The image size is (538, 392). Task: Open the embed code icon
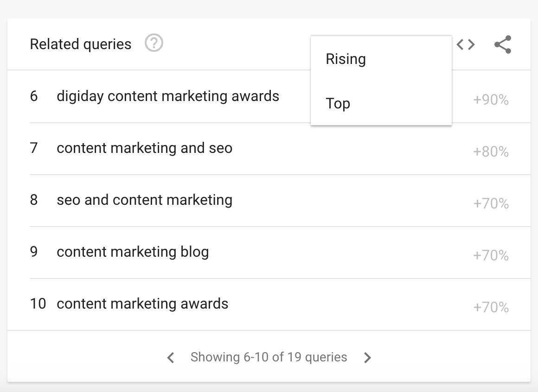pyautogui.click(x=466, y=44)
